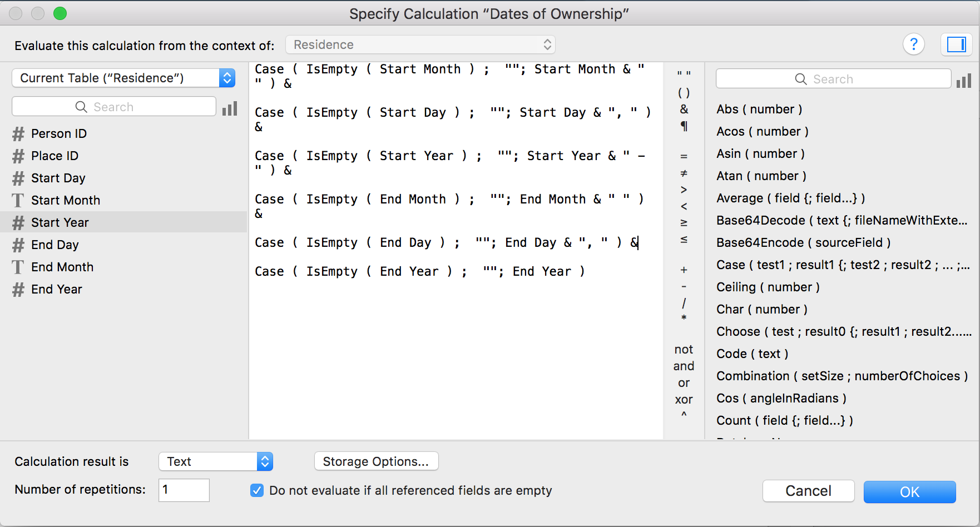Select the End Day field
This screenshot has height=527, width=980.
click(123, 245)
